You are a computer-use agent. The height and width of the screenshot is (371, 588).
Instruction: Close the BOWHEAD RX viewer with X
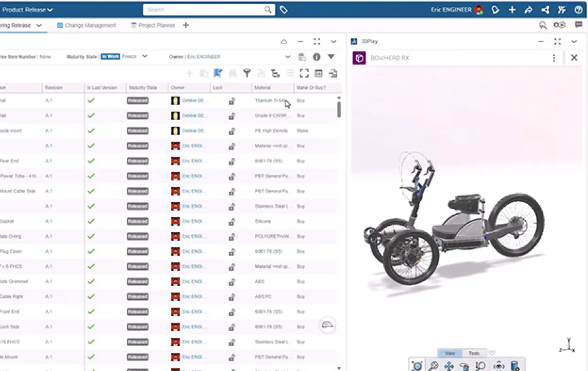click(x=574, y=58)
